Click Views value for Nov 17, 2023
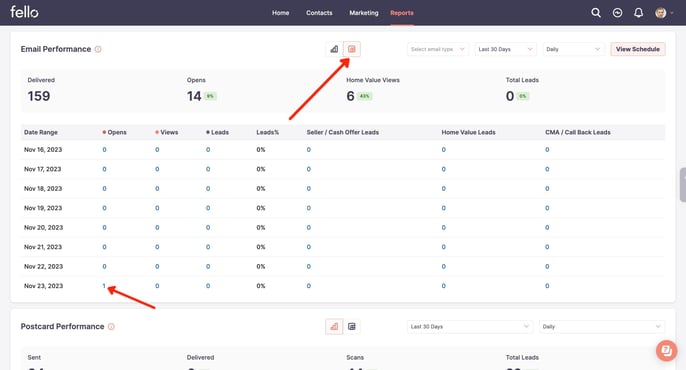The height and width of the screenshot is (370, 686). tap(157, 169)
